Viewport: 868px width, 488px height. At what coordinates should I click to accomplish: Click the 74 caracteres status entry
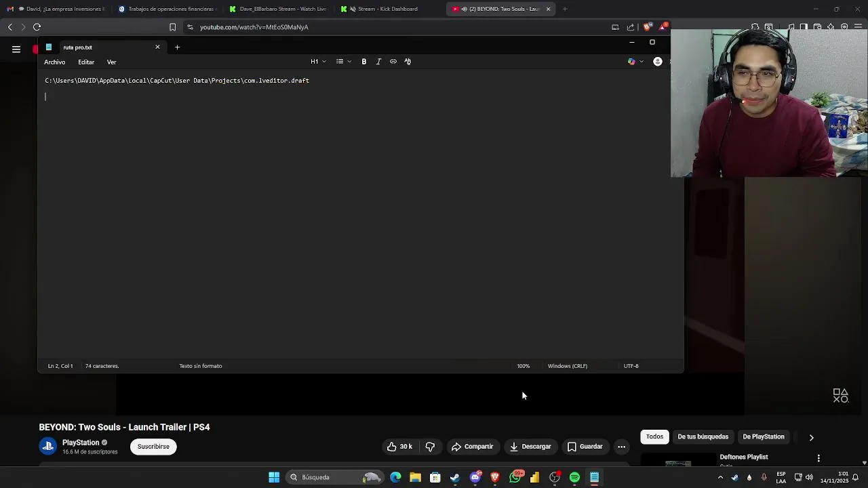point(102,366)
